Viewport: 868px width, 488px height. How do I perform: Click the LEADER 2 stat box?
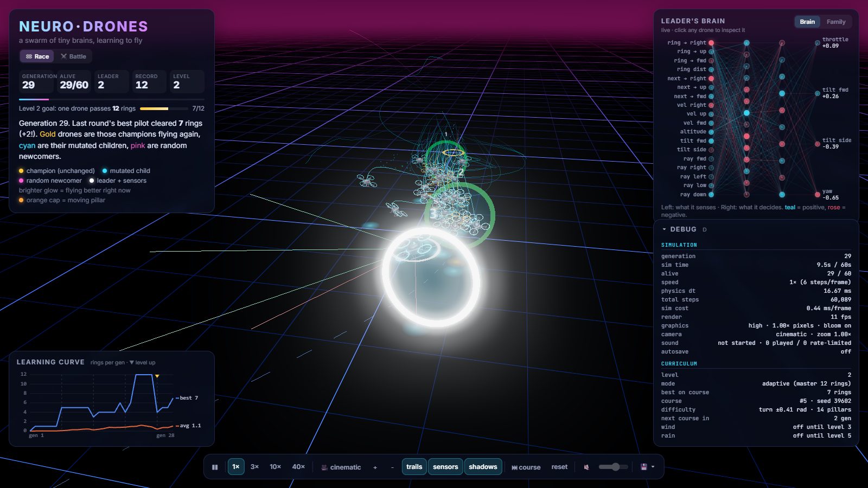[112, 82]
